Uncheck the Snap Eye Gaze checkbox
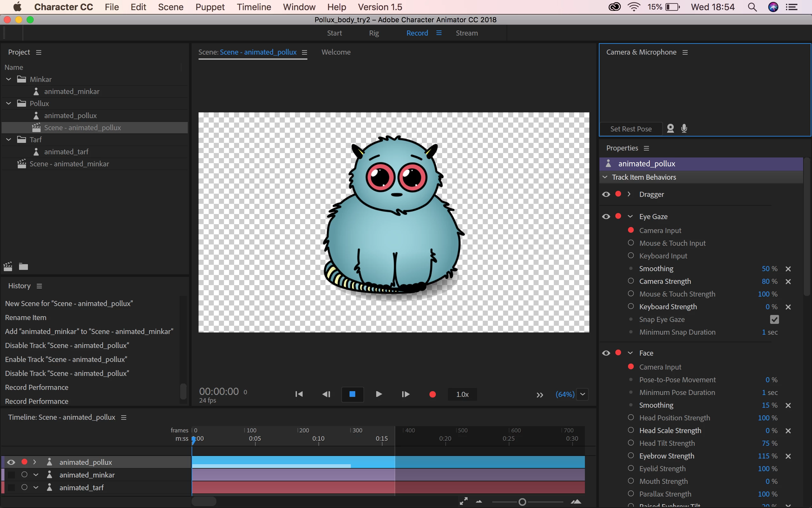The width and height of the screenshot is (812, 508). click(775, 319)
